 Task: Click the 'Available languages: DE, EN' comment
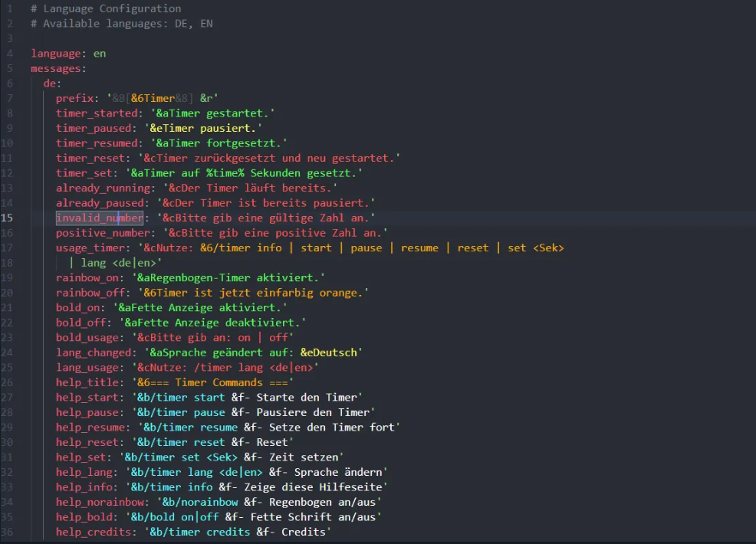click(128, 24)
